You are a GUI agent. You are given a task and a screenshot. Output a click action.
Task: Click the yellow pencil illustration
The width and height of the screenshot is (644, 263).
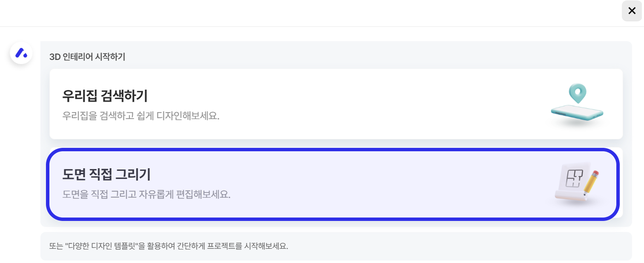click(591, 182)
